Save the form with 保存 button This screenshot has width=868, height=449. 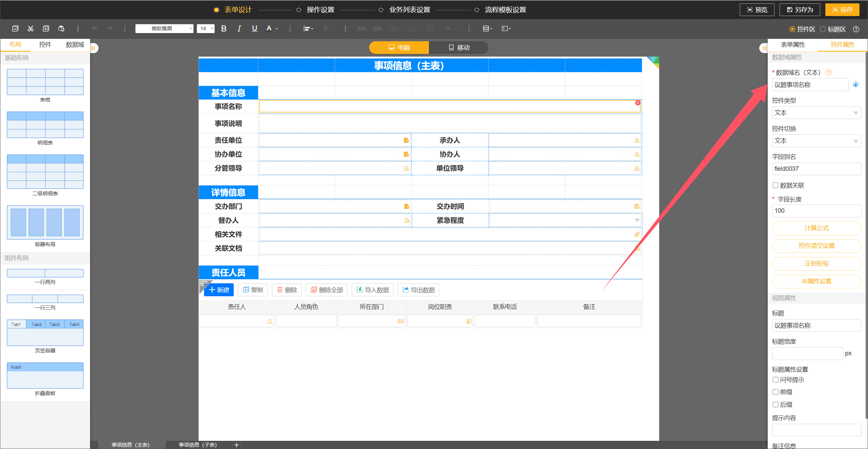coord(842,10)
